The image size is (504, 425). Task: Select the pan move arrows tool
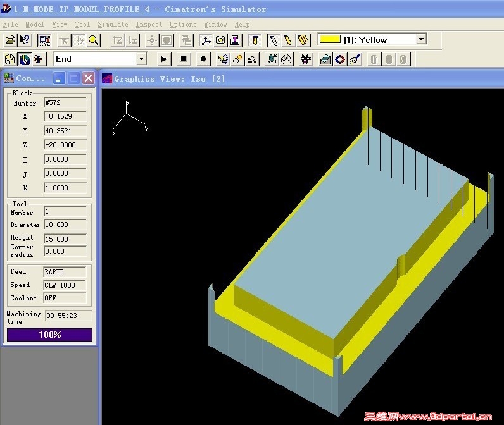(79, 40)
